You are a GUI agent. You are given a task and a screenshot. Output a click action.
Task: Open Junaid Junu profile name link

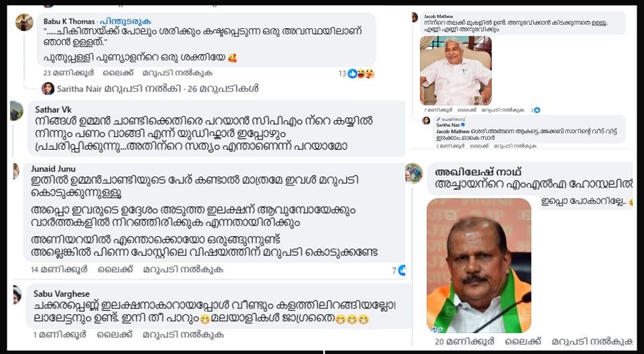click(x=53, y=169)
